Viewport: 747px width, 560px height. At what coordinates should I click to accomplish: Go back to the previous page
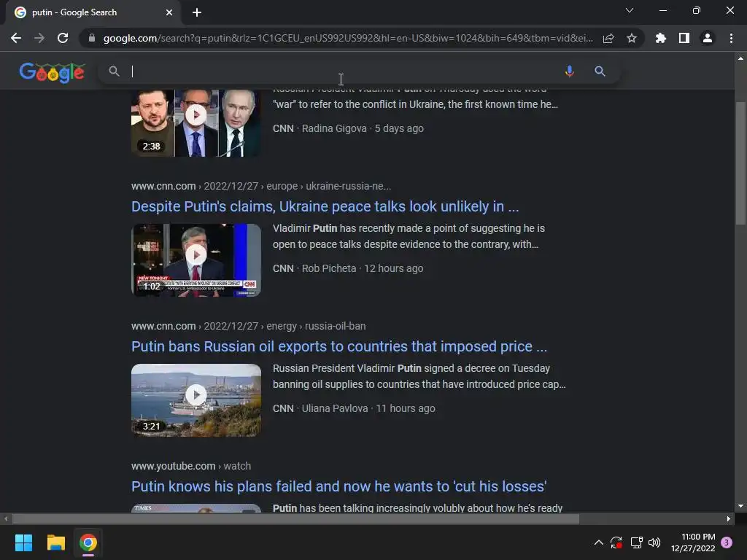16,38
